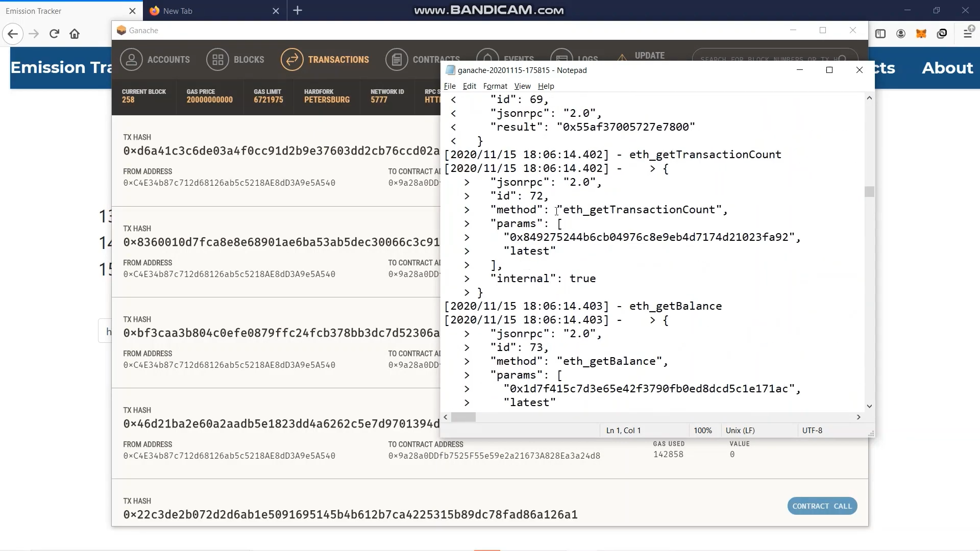Click the About navigation link

(x=947, y=68)
